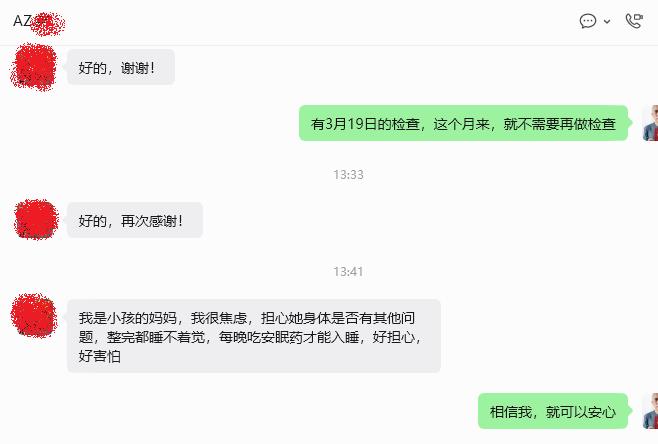The height and width of the screenshot is (444, 658).
Task: Click the 13:33 timestamp
Action: (x=348, y=175)
